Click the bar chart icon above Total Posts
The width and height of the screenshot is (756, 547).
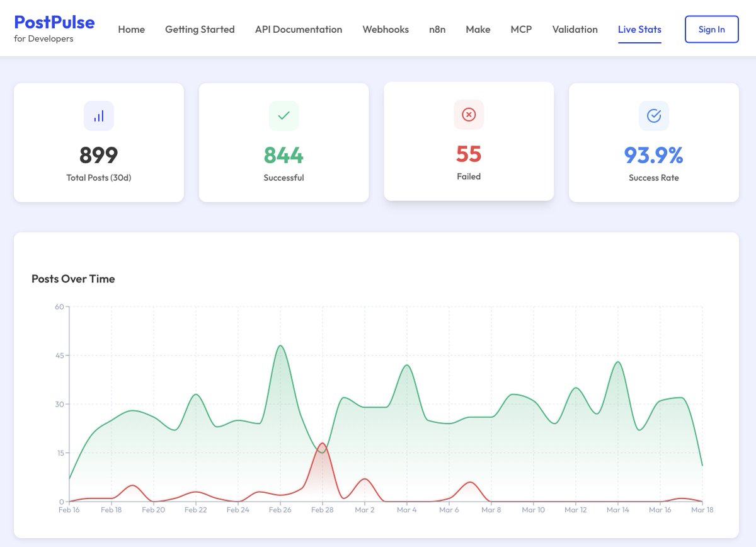99,116
